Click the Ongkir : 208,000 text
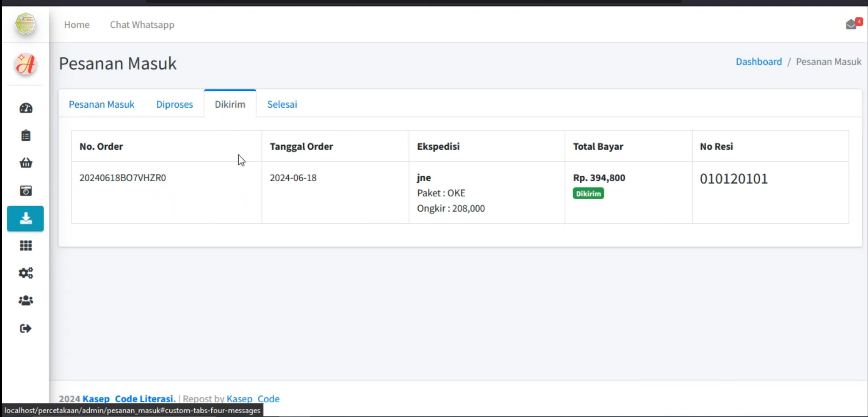The image size is (868, 417). (x=451, y=208)
